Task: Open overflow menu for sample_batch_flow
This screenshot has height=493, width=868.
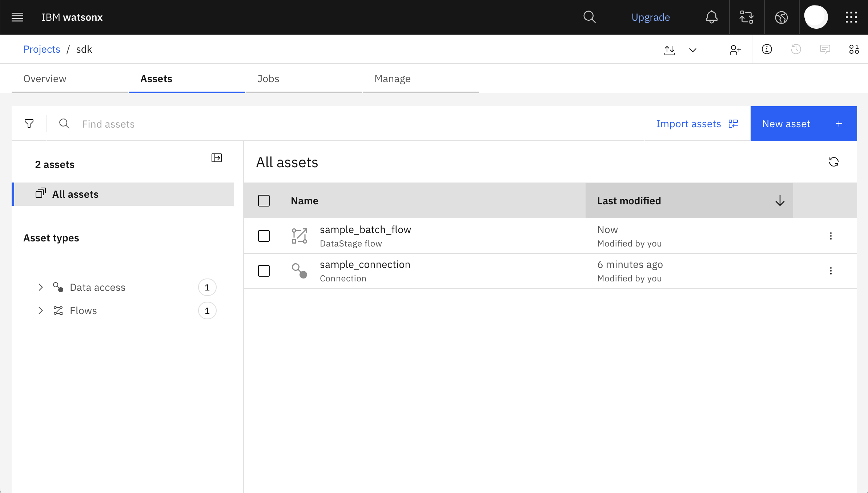Action: [831, 236]
